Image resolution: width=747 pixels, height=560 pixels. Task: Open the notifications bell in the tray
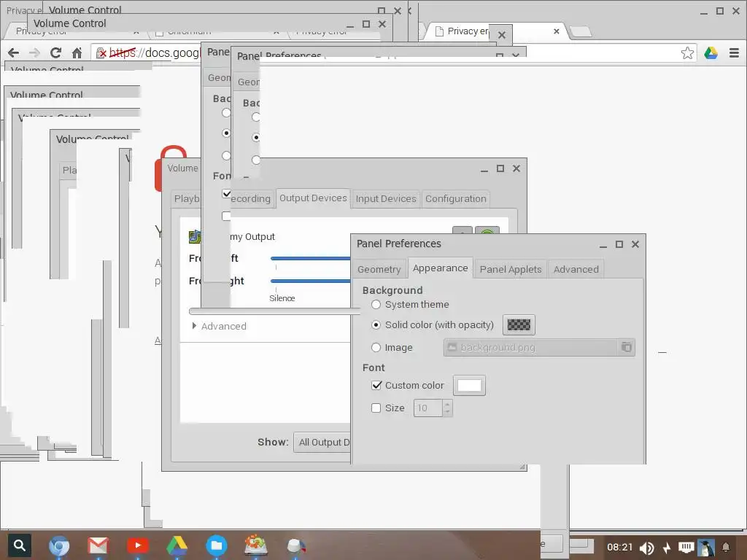(726, 547)
